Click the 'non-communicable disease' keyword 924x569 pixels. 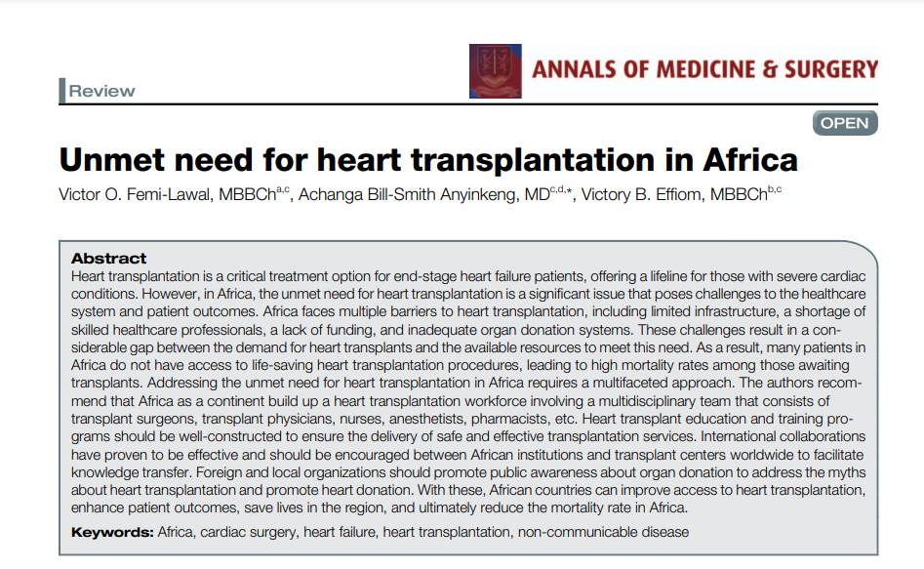(604, 532)
